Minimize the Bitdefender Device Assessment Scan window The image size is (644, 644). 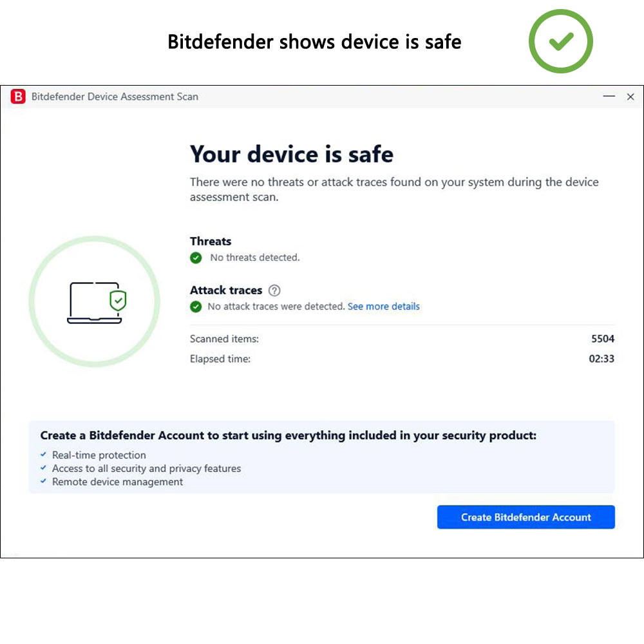(x=609, y=97)
